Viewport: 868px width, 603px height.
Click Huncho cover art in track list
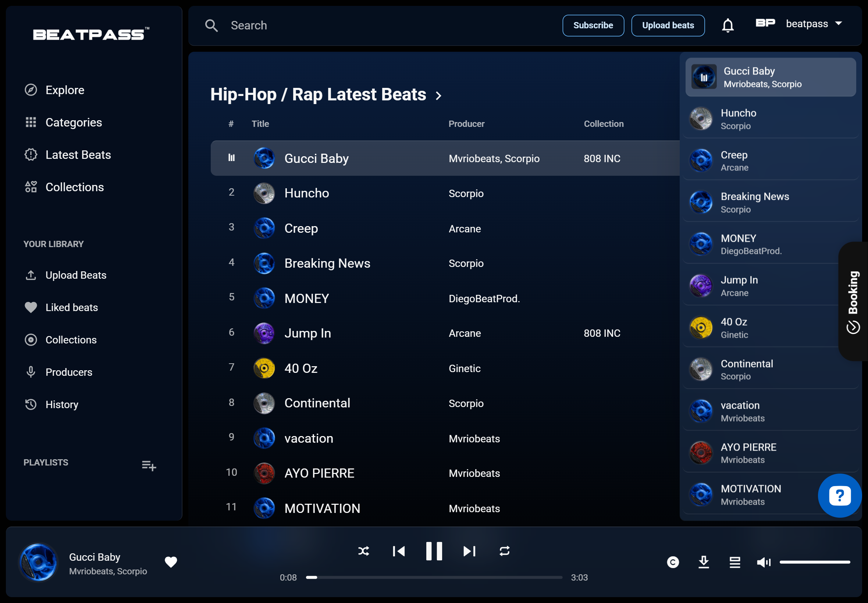click(264, 193)
